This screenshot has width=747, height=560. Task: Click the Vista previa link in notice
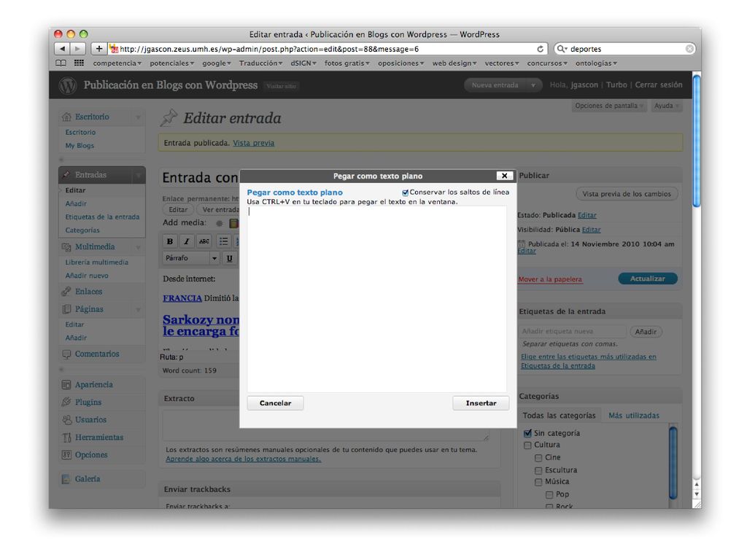[253, 143]
